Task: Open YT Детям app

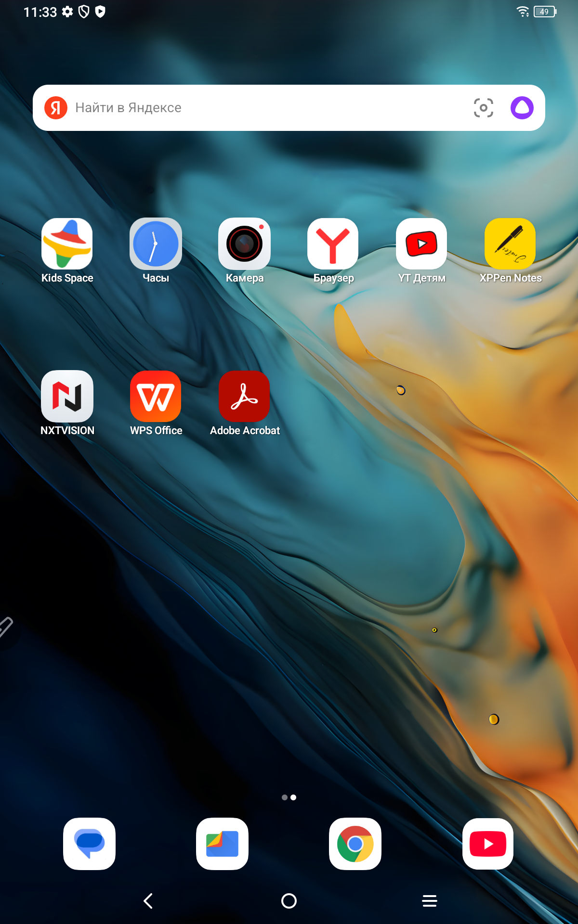Action: [x=421, y=244]
